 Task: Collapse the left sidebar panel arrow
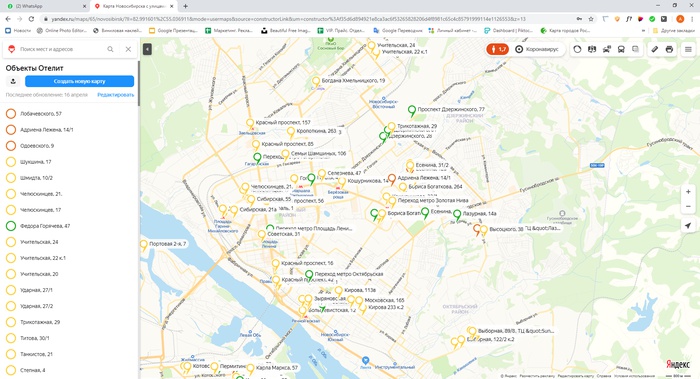[147, 49]
